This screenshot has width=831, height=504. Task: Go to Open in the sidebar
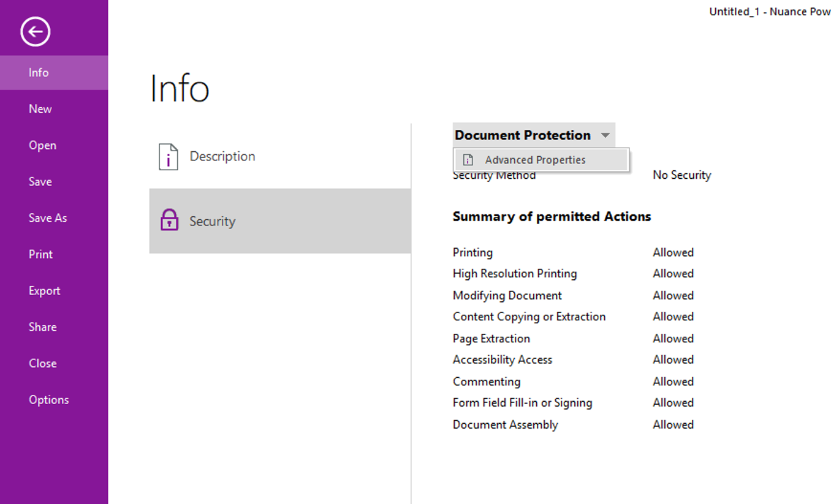pyautogui.click(x=42, y=145)
